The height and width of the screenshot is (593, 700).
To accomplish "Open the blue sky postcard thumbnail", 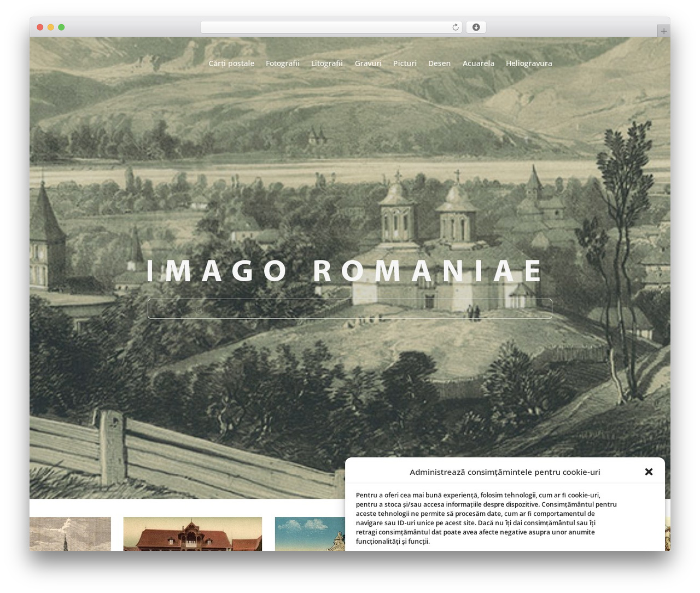I will (310, 534).
